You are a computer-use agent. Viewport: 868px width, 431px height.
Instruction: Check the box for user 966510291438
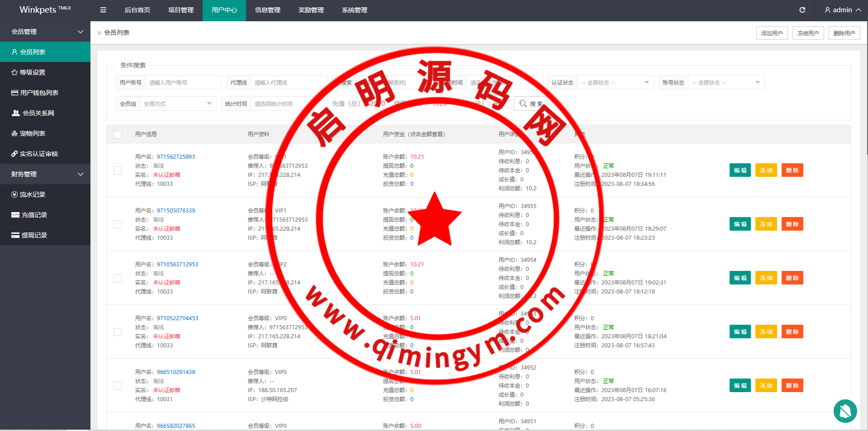tap(118, 386)
